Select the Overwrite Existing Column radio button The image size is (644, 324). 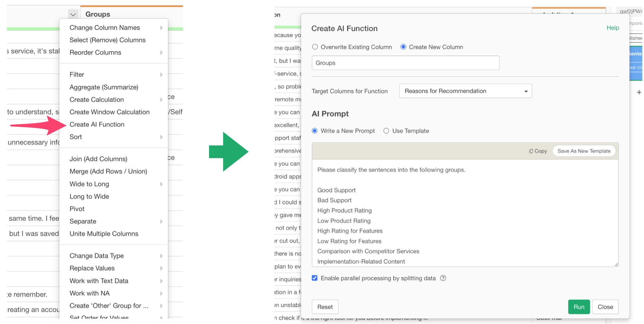(x=315, y=47)
